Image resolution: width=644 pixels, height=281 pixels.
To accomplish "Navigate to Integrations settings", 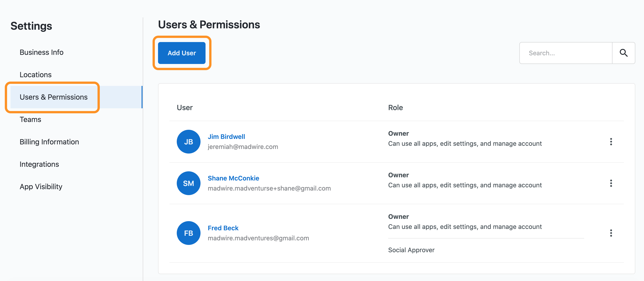I will 39,164.
